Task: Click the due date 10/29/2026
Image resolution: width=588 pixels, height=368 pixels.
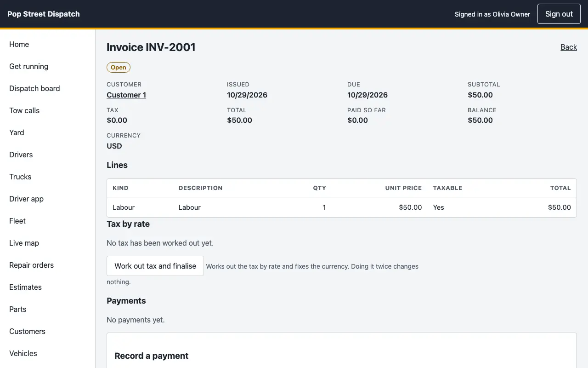Action: tap(367, 95)
